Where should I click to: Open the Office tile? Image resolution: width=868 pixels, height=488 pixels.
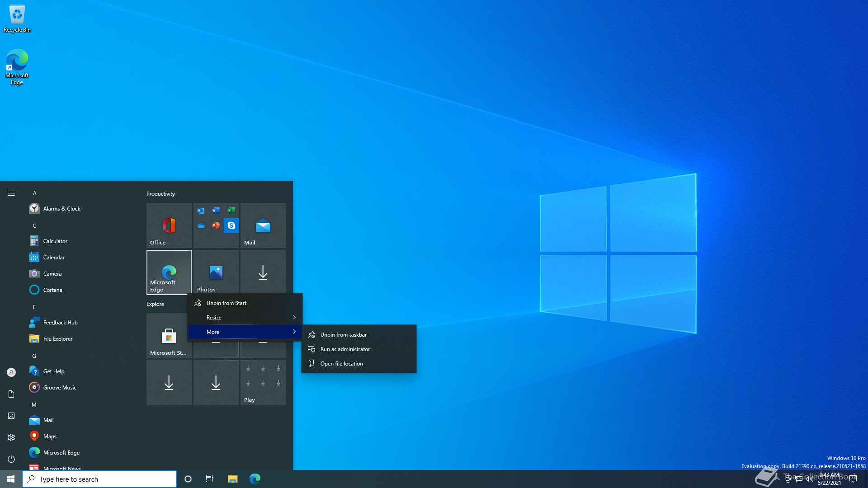point(169,225)
